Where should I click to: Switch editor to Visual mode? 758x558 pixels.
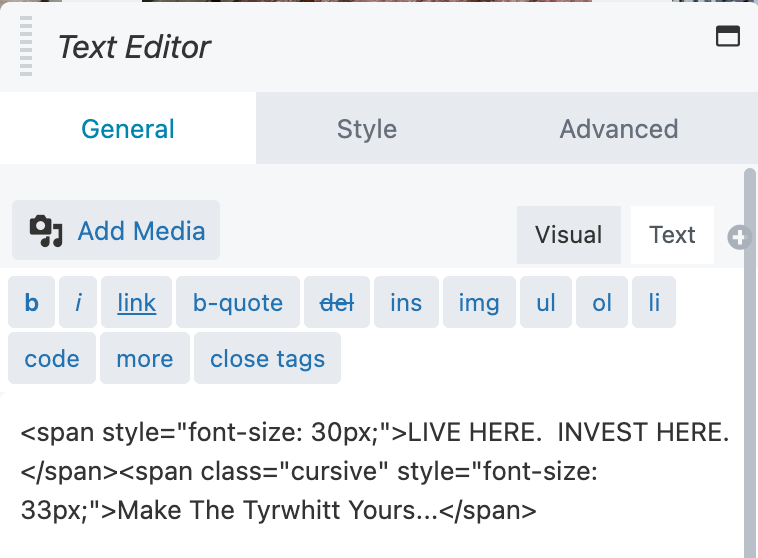pos(568,235)
